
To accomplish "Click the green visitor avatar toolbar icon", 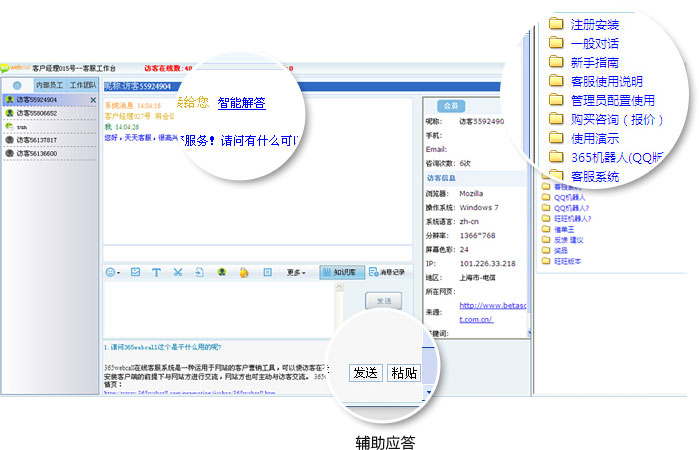I will tap(221, 271).
